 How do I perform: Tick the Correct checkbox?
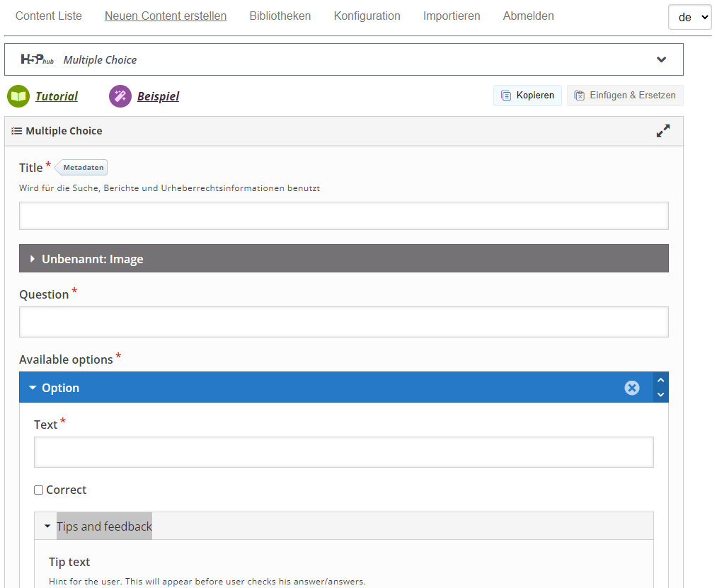[x=39, y=490]
